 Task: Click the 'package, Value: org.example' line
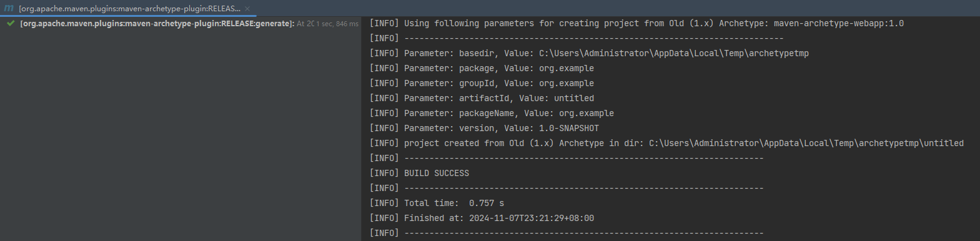tap(482, 68)
